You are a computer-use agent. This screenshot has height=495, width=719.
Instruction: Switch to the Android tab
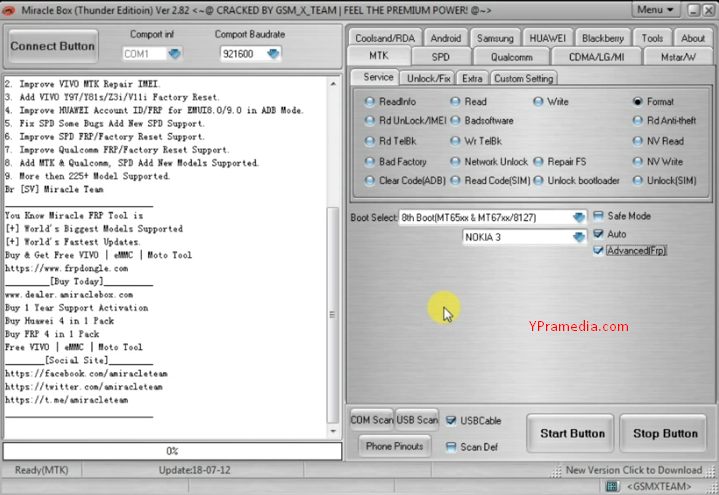(x=446, y=38)
